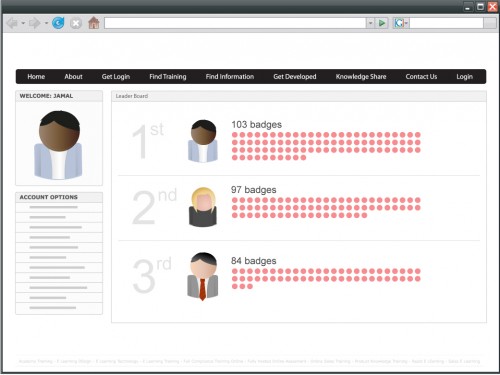Image resolution: width=500 pixels, height=375 pixels.
Task: Maximize the browser window
Action: 480,7
